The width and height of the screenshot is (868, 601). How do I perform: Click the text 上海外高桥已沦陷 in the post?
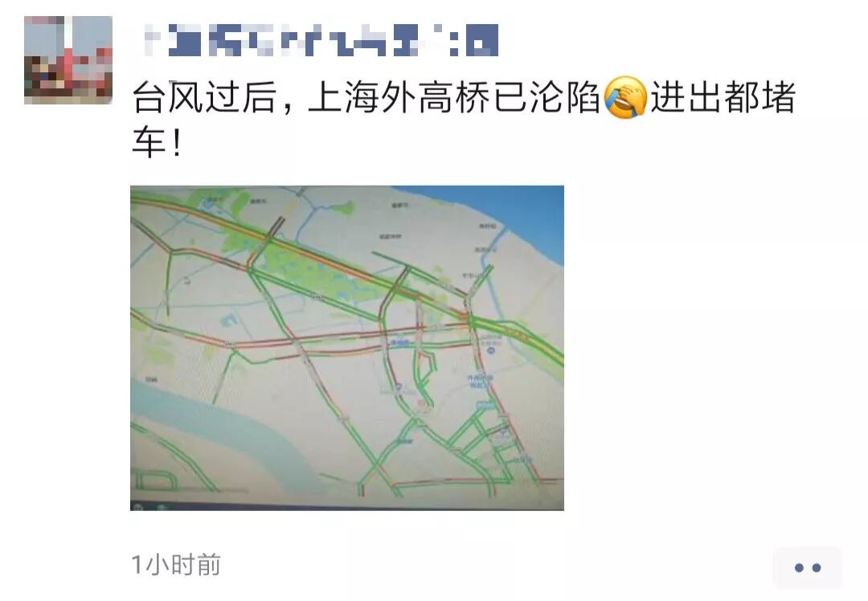pyautogui.click(x=454, y=97)
